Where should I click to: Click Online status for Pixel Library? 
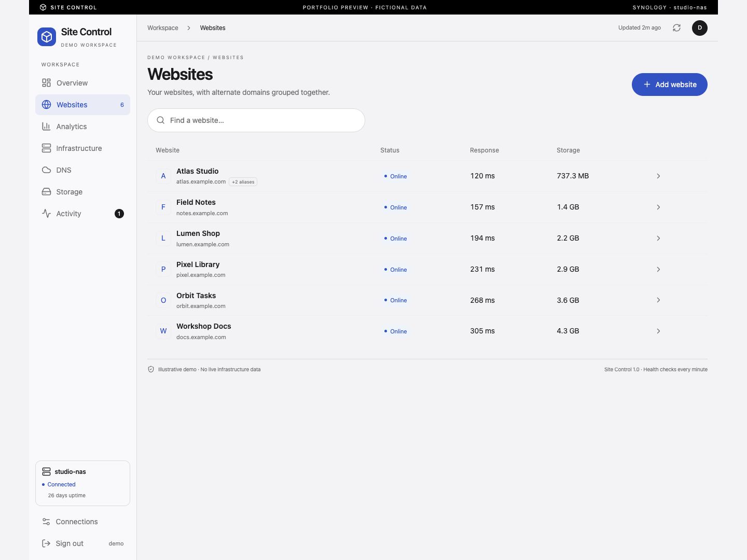point(395,270)
